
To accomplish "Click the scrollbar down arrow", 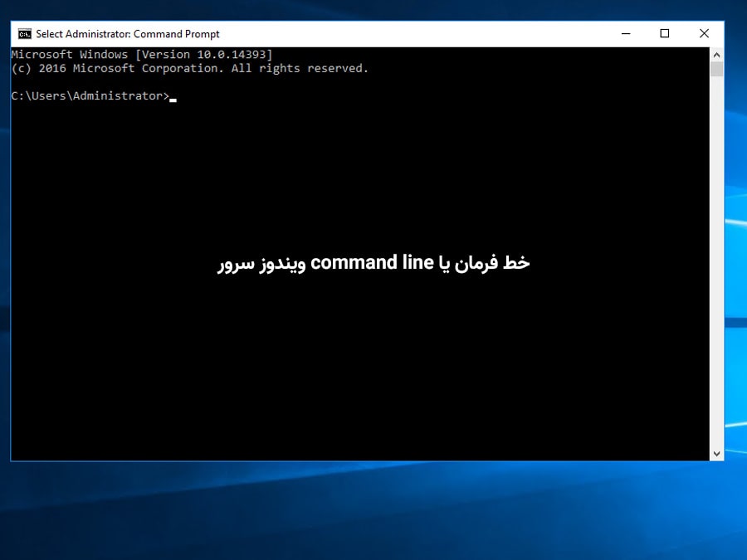I will click(716, 454).
